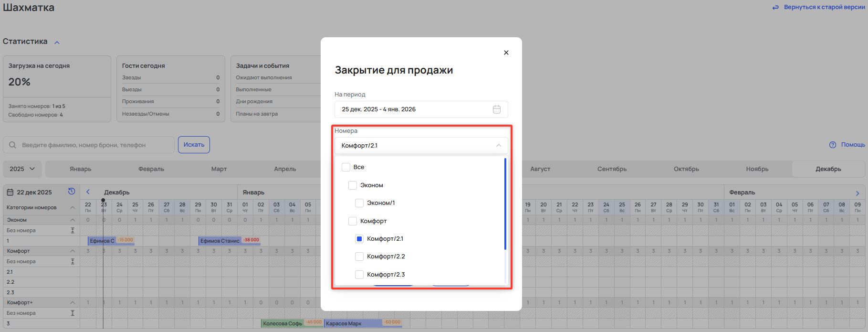Click the reset-to-today clock icon
This screenshot has height=332, width=868.
coord(72,192)
